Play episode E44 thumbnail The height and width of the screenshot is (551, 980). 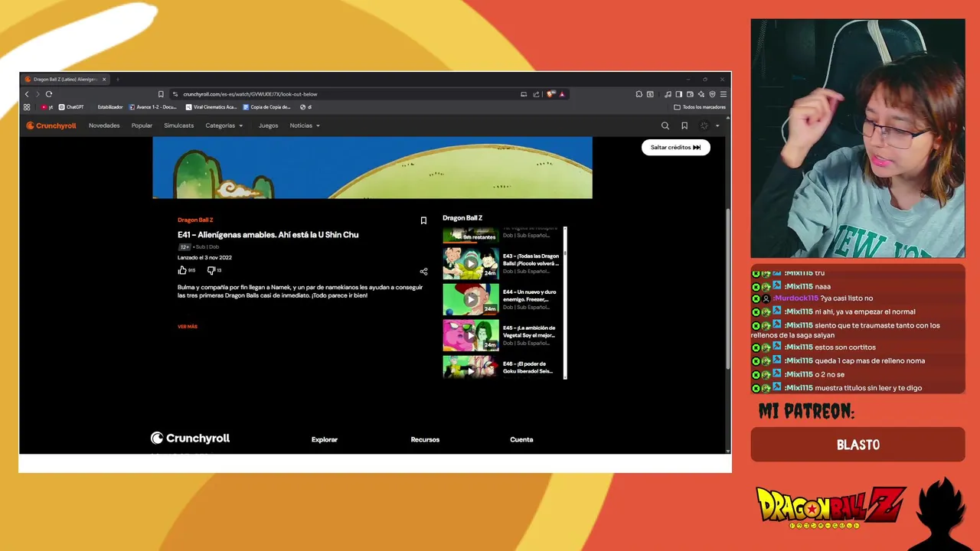(471, 299)
